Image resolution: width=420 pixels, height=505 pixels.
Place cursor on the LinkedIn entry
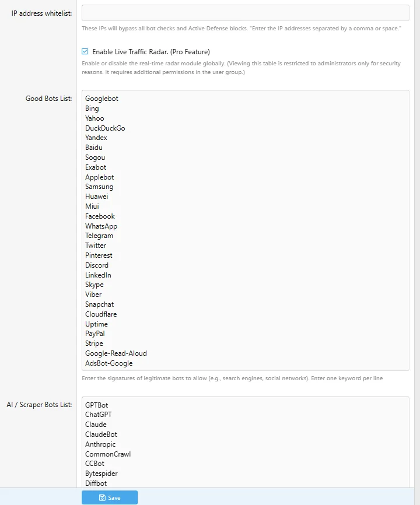98,275
